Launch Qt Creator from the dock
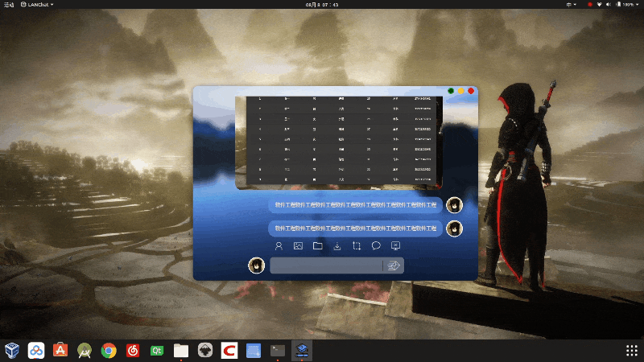Viewport: 644px width, 362px height. (157, 351)
